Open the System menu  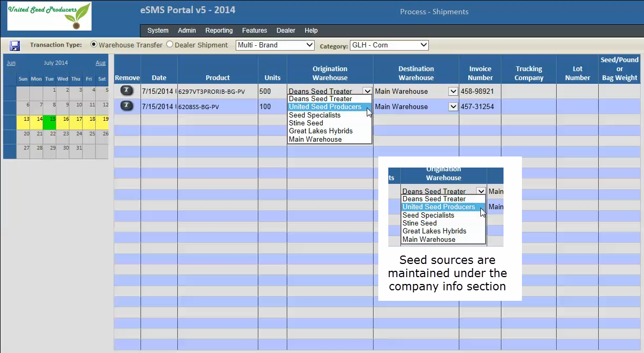pyautogui.click(x=158, y=31)
